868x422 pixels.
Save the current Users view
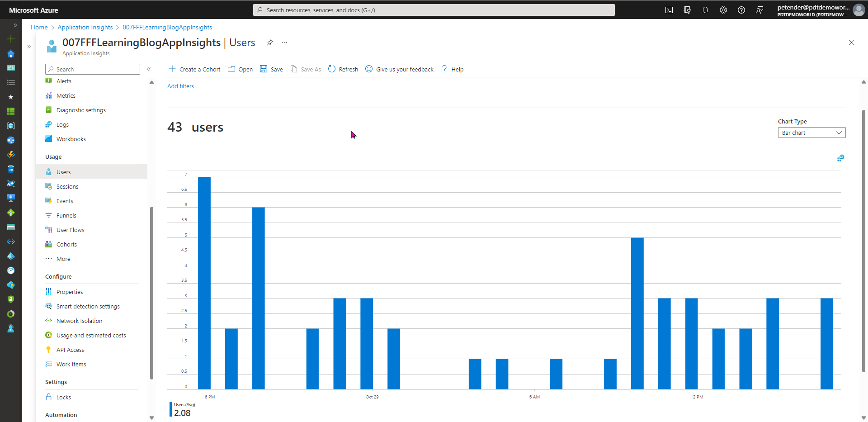[x=271, y=69]
